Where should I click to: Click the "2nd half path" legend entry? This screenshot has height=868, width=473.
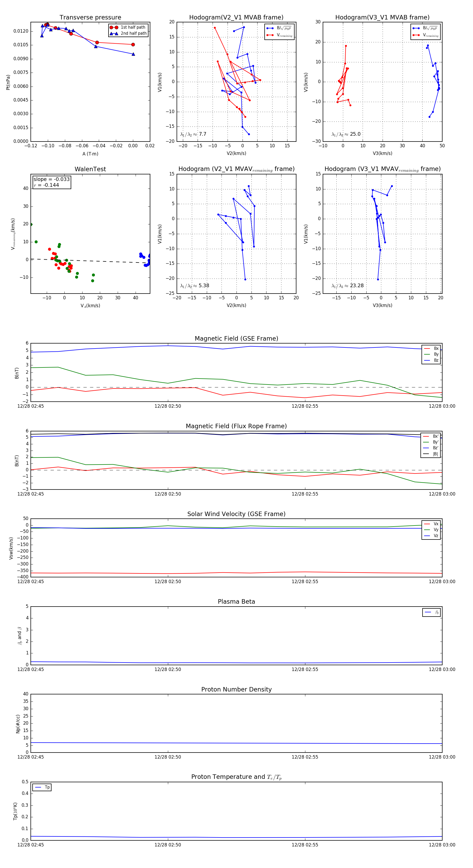pyautogui.click(x=128, y=33)
